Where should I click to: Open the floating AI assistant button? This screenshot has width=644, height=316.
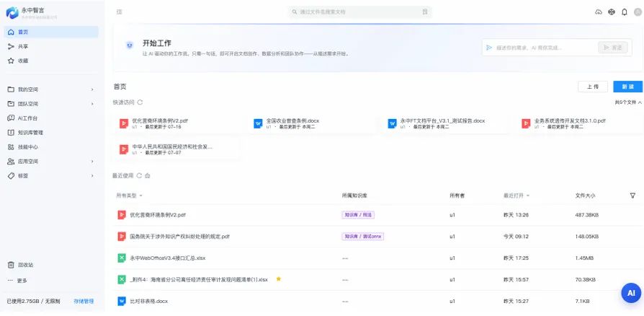pyautogui.click(x=631, y=293)
